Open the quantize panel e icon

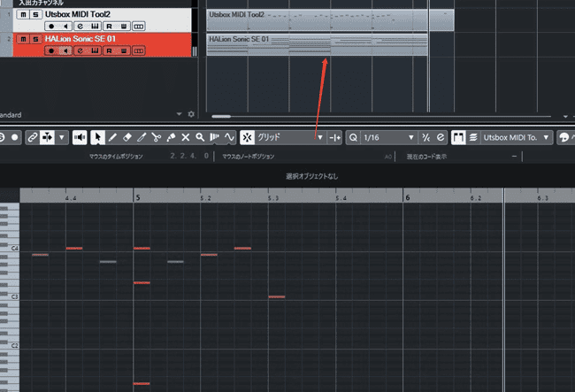coord(441,137)
